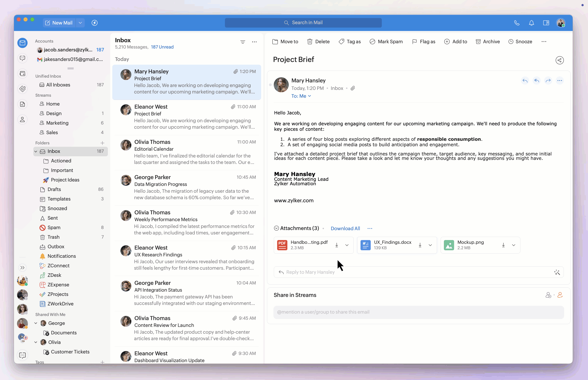
Task: Open the inbox filter icon
Action: (243, 42)
